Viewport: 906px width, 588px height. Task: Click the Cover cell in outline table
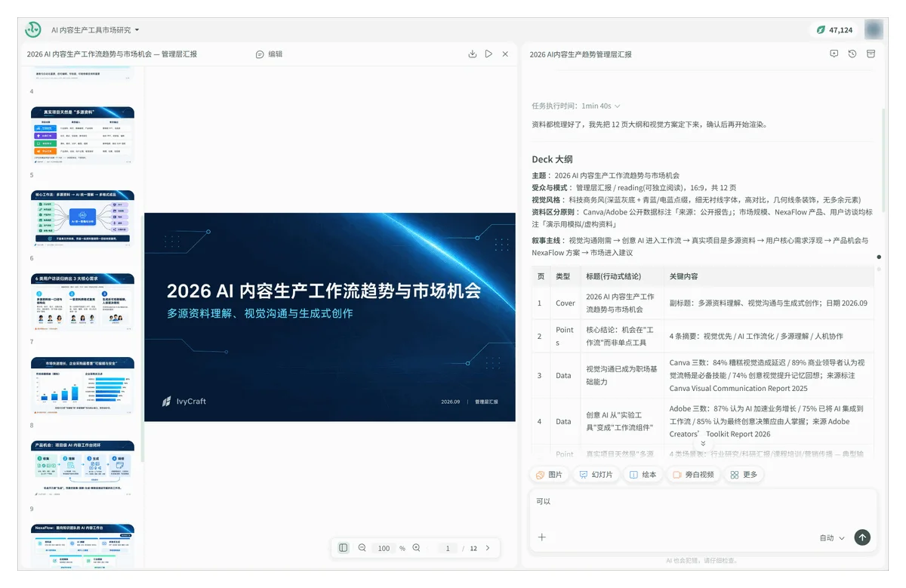[565, 303]
